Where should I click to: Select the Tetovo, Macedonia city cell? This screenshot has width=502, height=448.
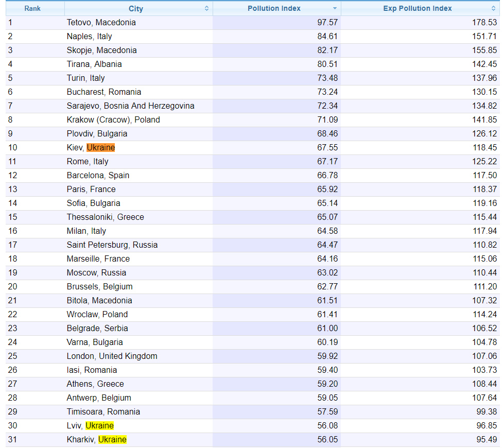click(x=101, y=23)
